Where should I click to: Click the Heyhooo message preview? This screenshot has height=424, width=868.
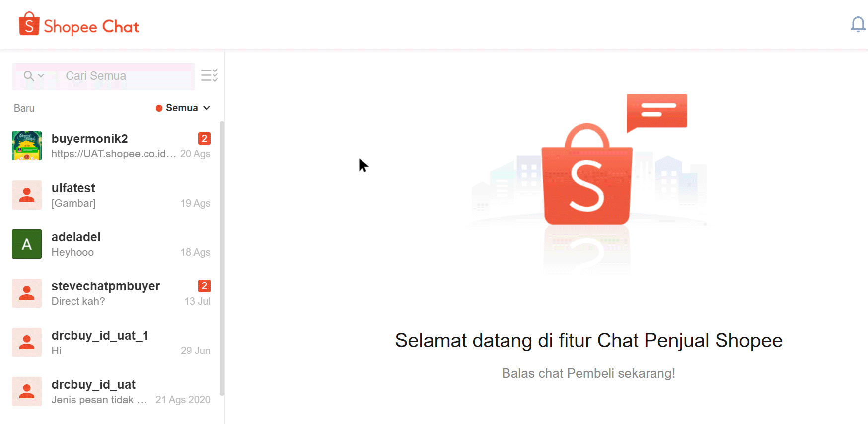point(72,252)
